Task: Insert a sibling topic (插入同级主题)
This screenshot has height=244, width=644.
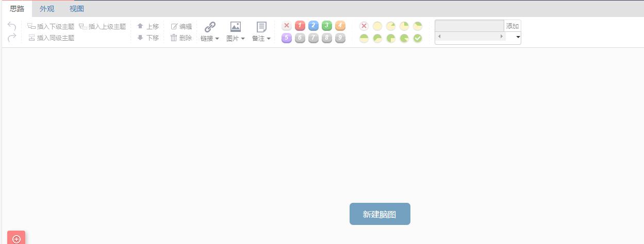Action: coord(51,38)
